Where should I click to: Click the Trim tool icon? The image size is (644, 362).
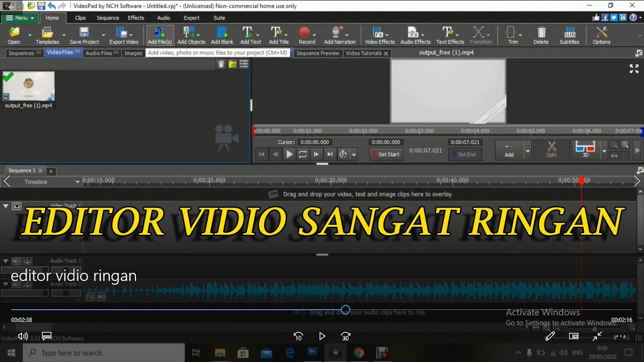click(x=512, y=33)
